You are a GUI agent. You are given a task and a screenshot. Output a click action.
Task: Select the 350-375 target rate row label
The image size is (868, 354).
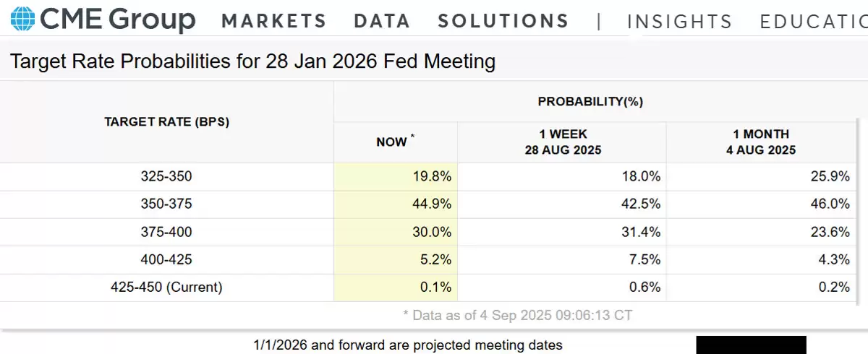[166, 204]
